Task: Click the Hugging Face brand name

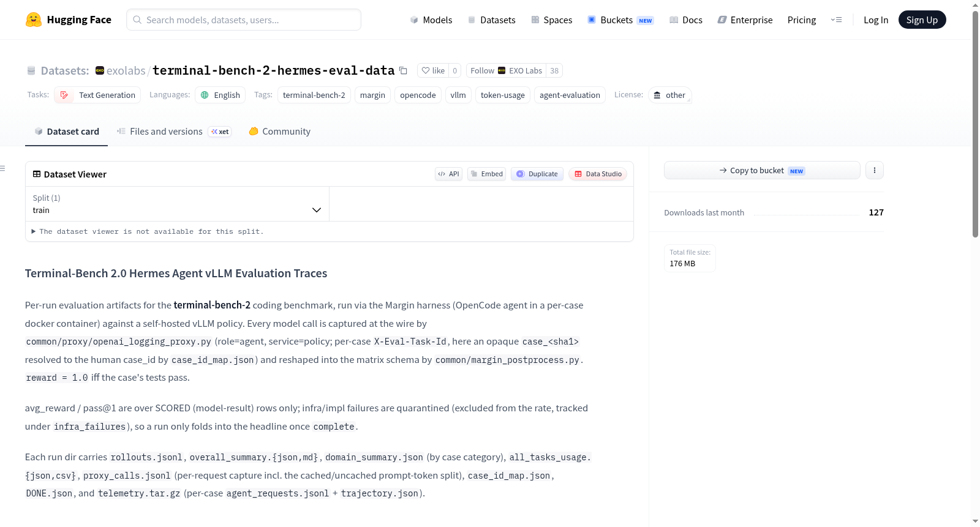Action: (79, 20)
